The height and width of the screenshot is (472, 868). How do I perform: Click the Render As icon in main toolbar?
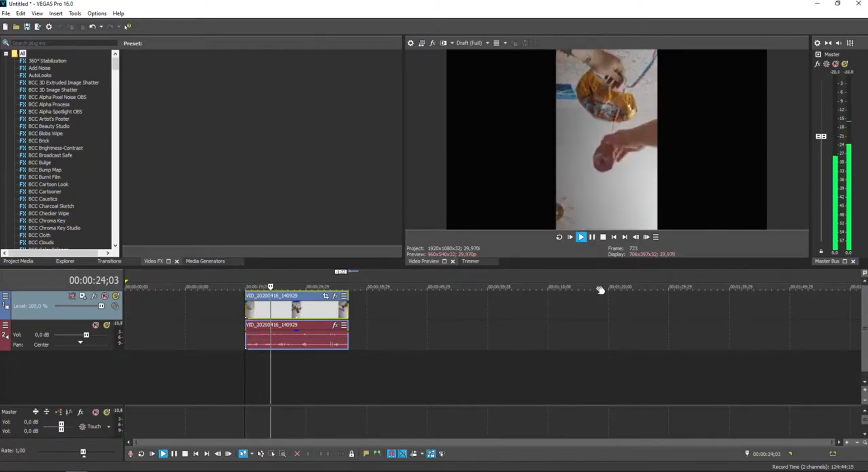tap(38, 27)
